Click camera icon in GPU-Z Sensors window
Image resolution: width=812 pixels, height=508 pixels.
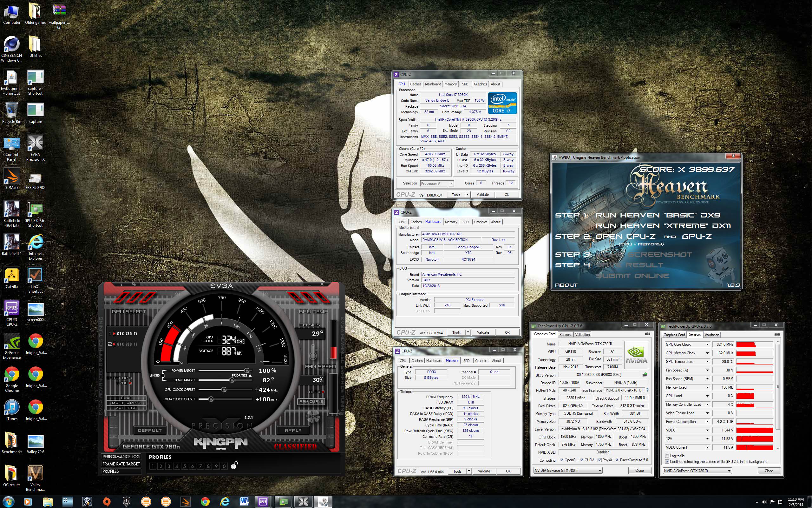click(x=777, y=334)
